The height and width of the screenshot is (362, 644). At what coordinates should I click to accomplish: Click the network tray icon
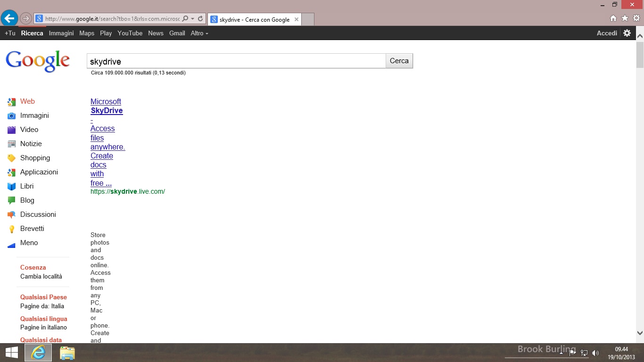(584, 353)
